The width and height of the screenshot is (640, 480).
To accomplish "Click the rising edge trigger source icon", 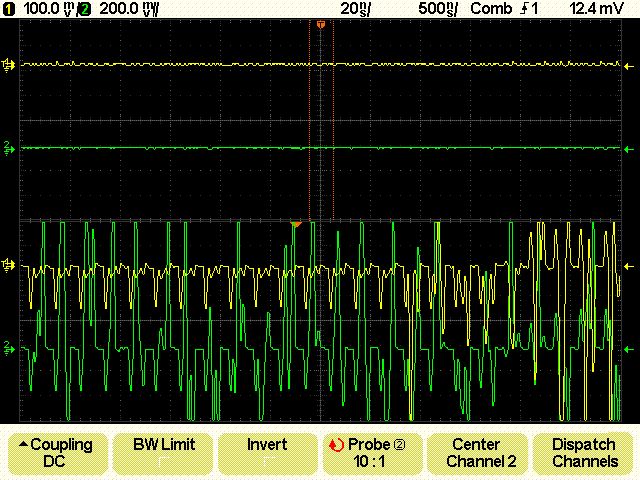I will pyautogui.click(x=524, y=9).
